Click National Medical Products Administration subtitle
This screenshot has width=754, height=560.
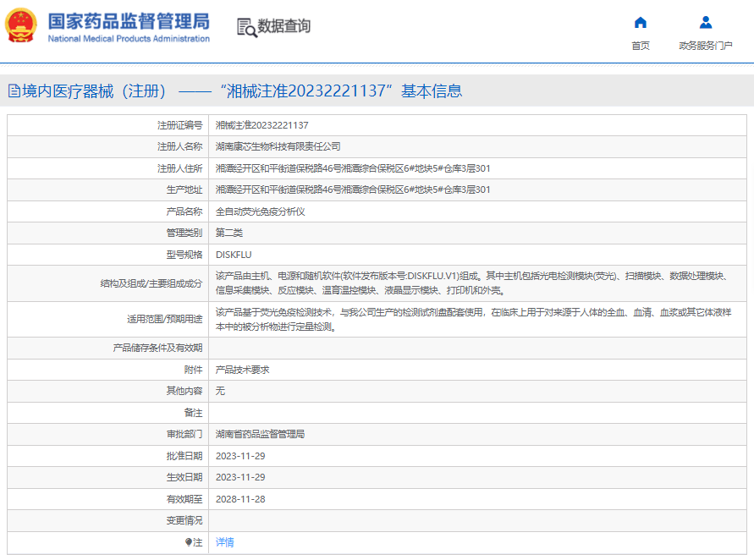click(129, 38)
